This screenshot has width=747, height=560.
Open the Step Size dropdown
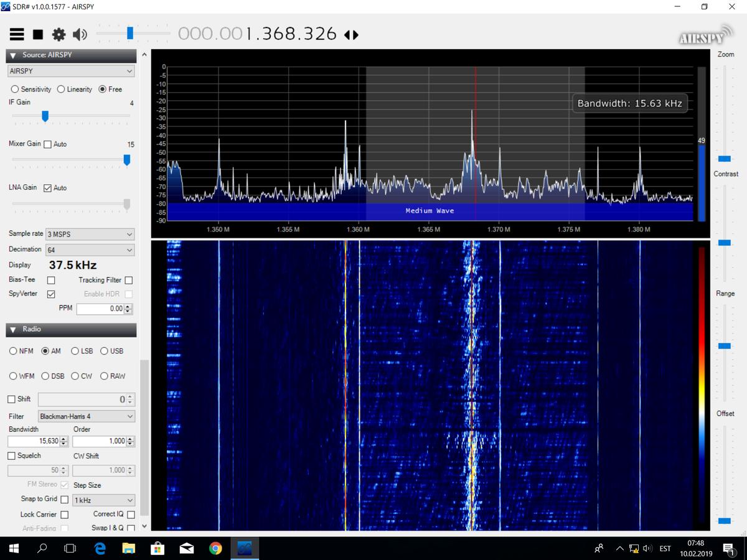click(103, 500)
